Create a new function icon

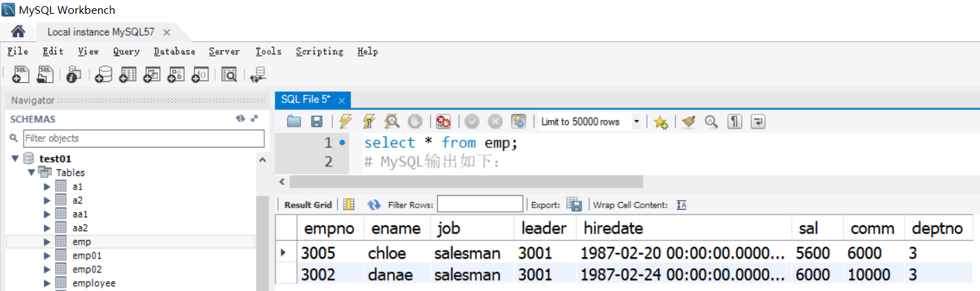tap(200, 74)
